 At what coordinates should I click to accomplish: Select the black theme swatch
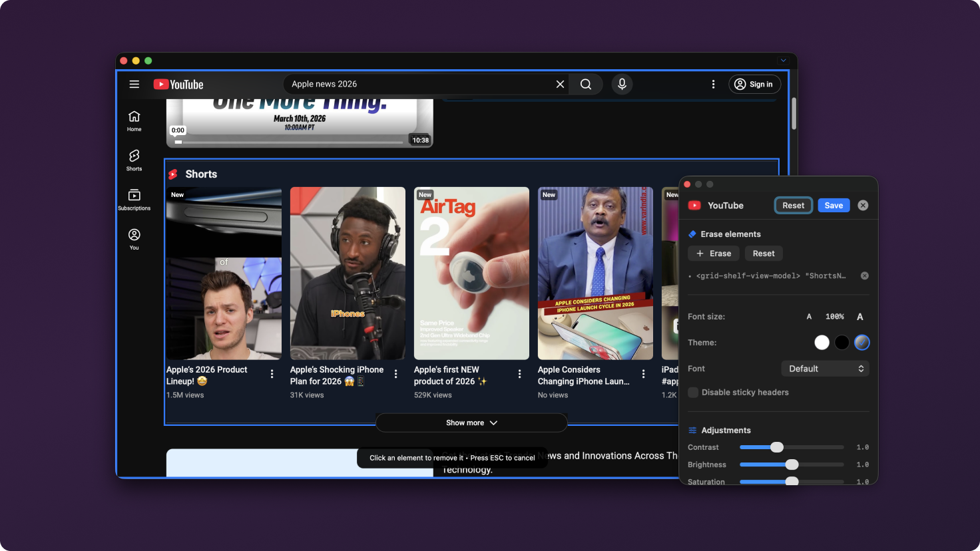coord(842,343)
